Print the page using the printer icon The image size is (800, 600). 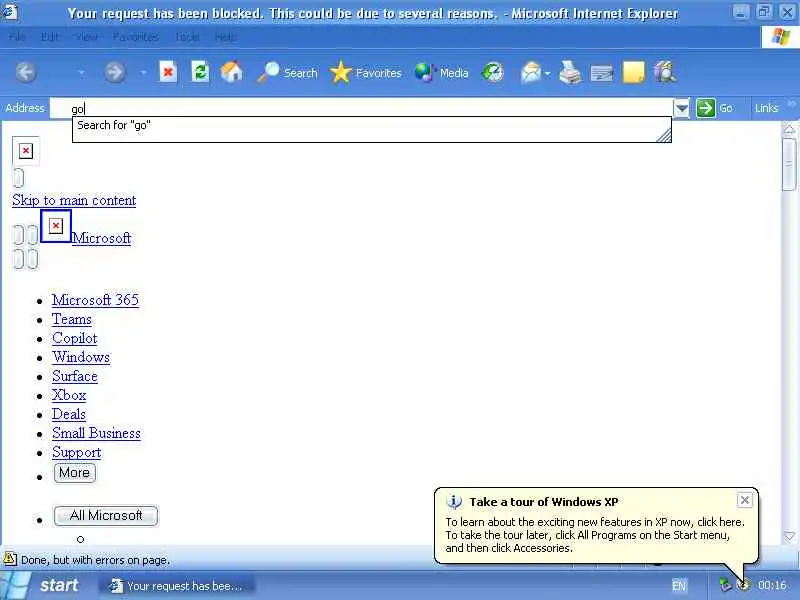(570, 73)
